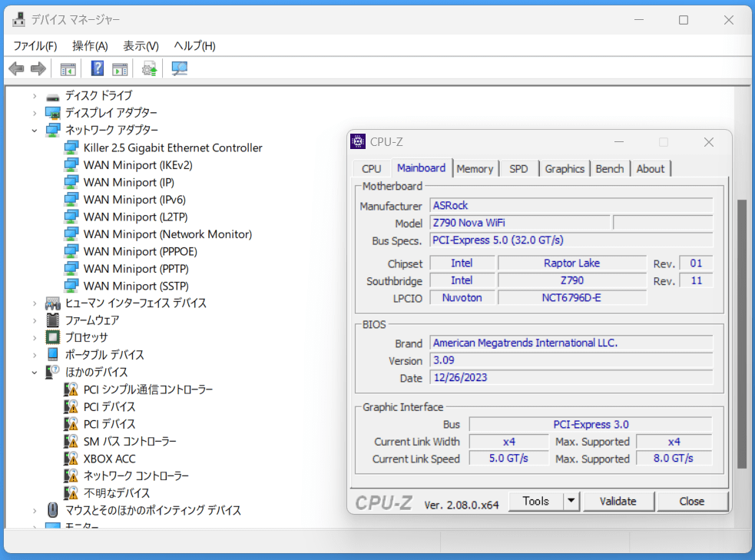The width and height of the screenshot is (755, 560).
Task: Expand the ヒューマン インターフェイス デバイス node
Action: [35, 303]
